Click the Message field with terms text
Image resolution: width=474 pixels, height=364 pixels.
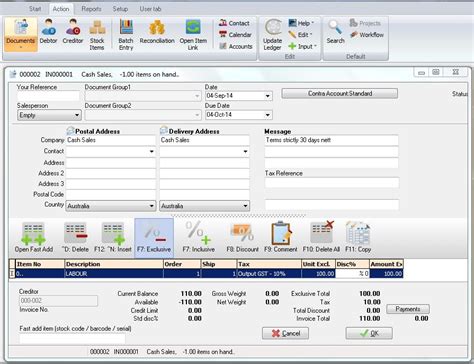[x=332, y=140]
